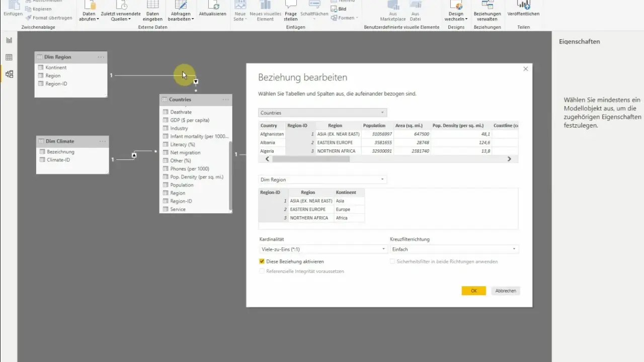Get visuals Aus Marketplace

pyautogui.click(x=393, y=11)
